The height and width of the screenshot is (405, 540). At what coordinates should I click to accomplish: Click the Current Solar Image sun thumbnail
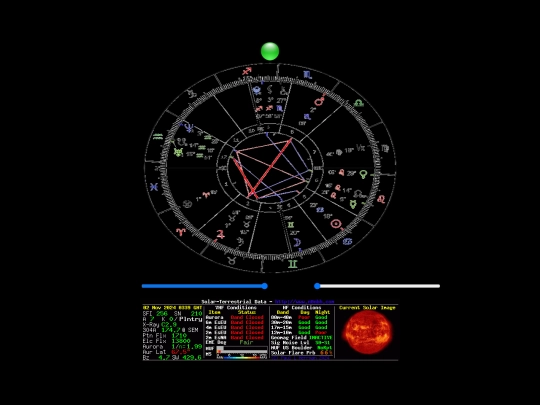[367, 333]
